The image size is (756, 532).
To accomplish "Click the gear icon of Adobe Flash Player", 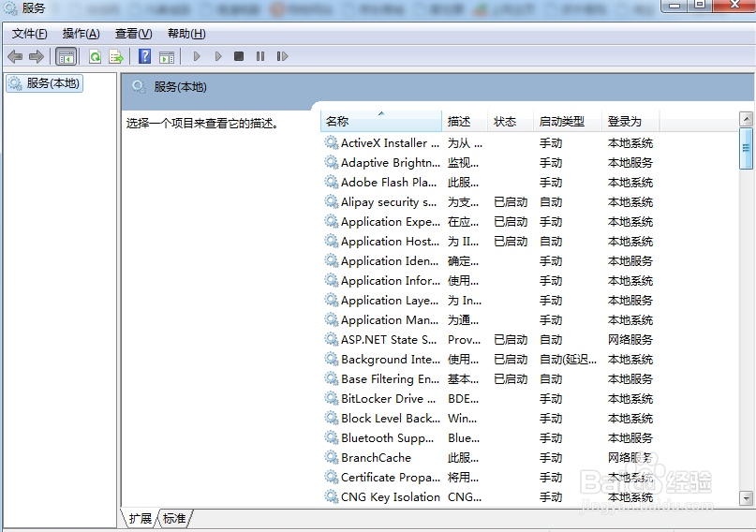I will [332, 182].
